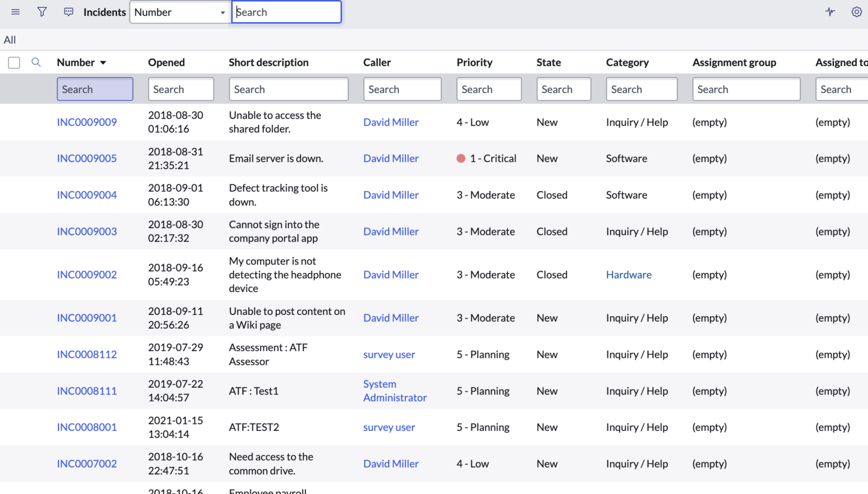The image size is (868, 494).
Task: Open incident INC0008001
Action: (86, 427)
